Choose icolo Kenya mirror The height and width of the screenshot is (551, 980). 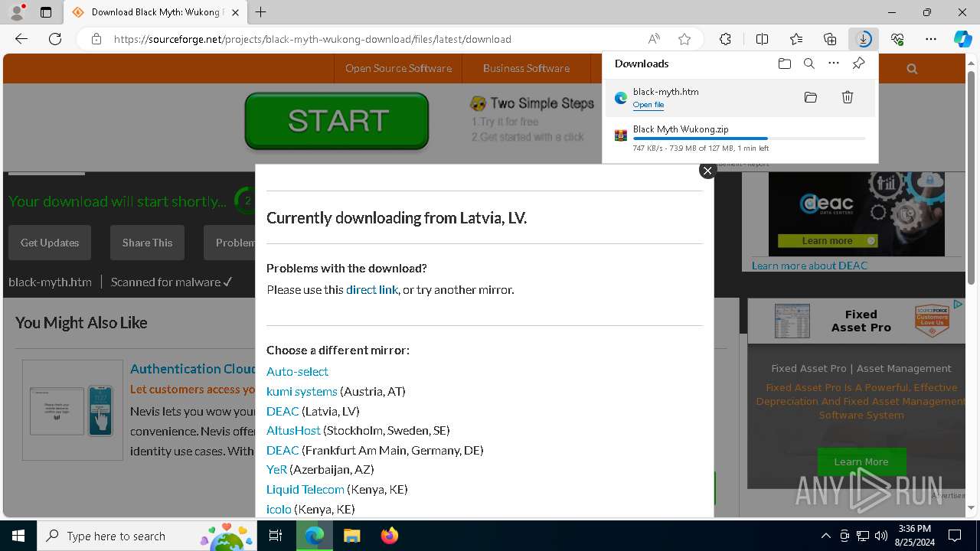279,509
